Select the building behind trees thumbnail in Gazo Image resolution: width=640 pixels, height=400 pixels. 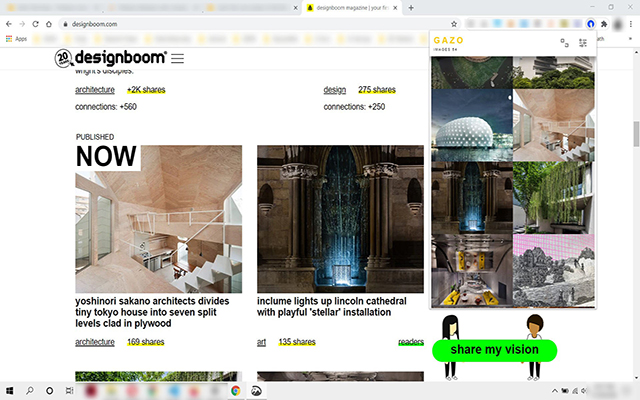point(553,73)
